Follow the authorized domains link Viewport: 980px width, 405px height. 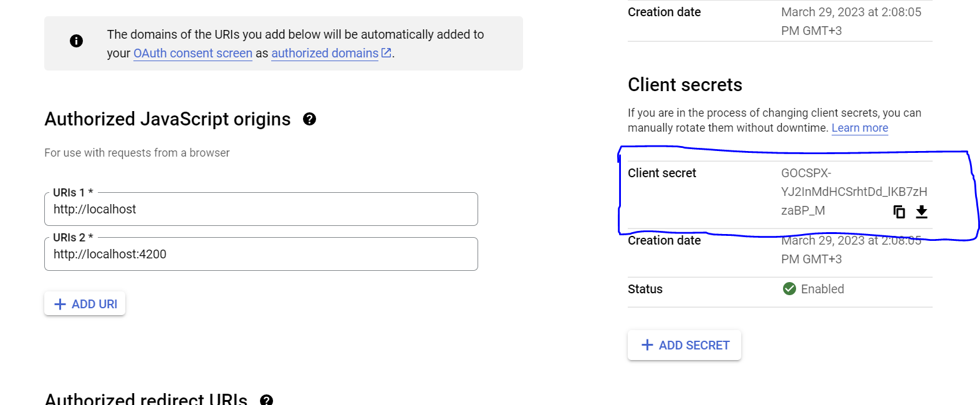324,54
